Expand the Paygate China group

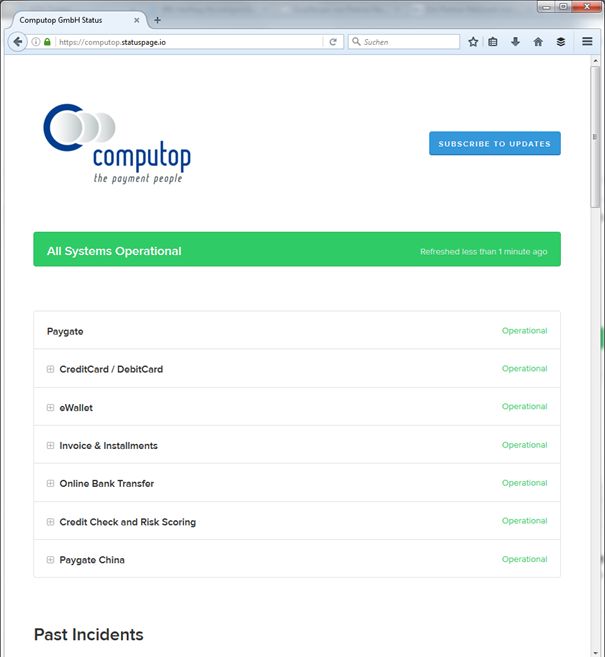point(50,560)
